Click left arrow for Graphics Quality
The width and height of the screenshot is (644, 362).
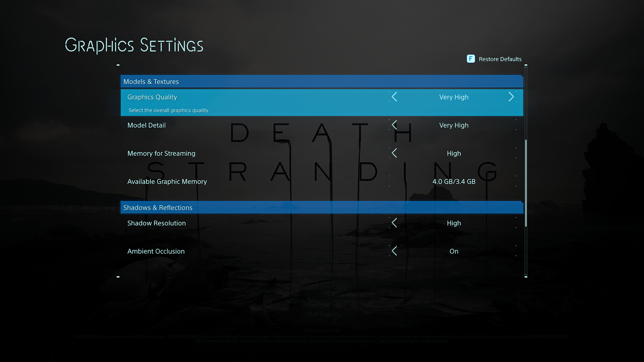tap(394, 97)
